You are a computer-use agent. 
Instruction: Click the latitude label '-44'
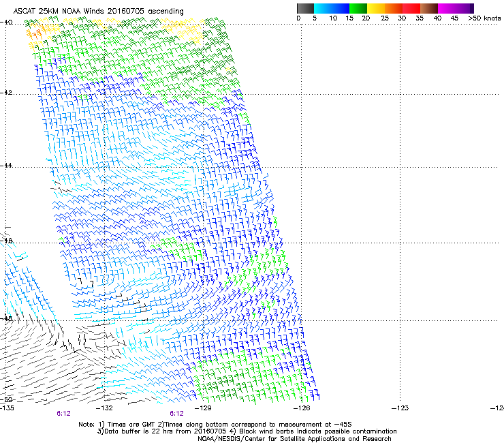pyautogui.click(x=6, y=166)
